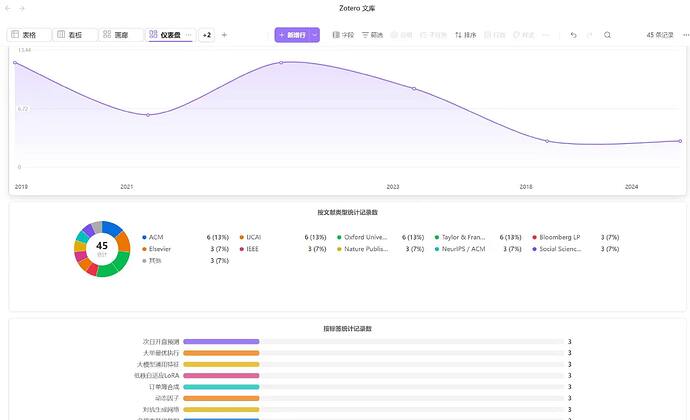This screenshot has height=420, width=690.
Task: Select the 仪表盘 view tab
Action: [170, 35]
